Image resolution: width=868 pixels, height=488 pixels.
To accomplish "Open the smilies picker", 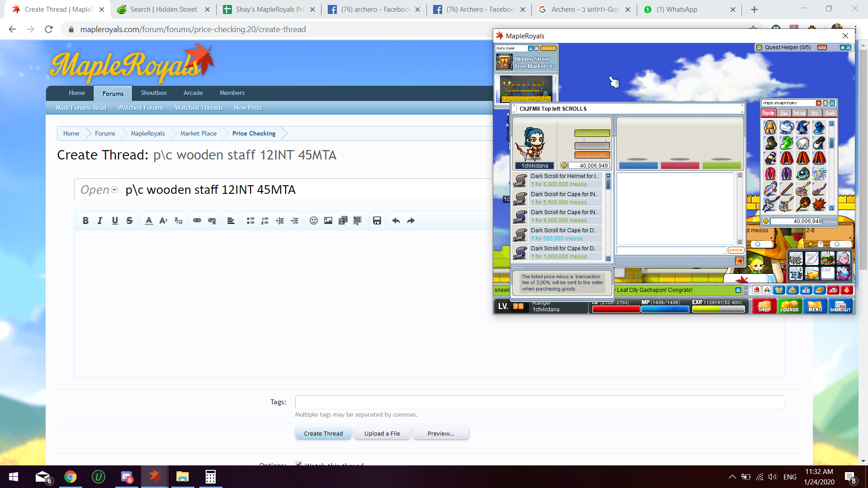I will coord(314,221).
